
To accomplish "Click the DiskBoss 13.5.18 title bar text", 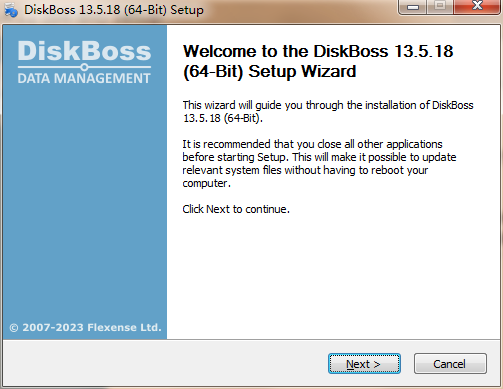I will pos(114,10).
